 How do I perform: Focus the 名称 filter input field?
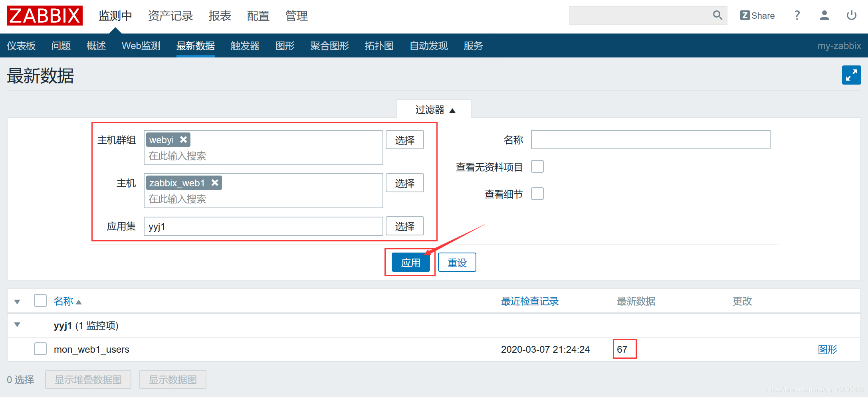pyautogui.click(x=651, y=140)
